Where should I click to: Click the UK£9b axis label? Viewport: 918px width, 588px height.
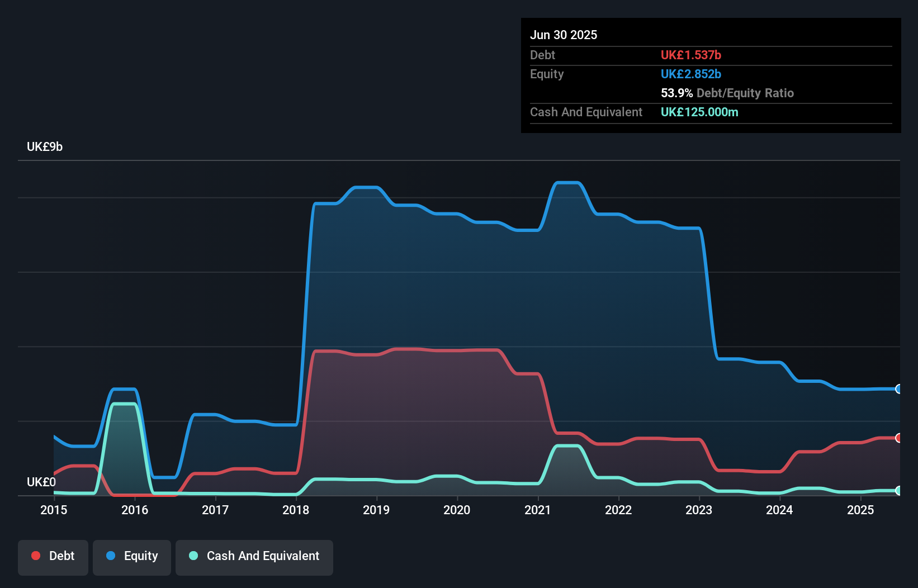45,146
